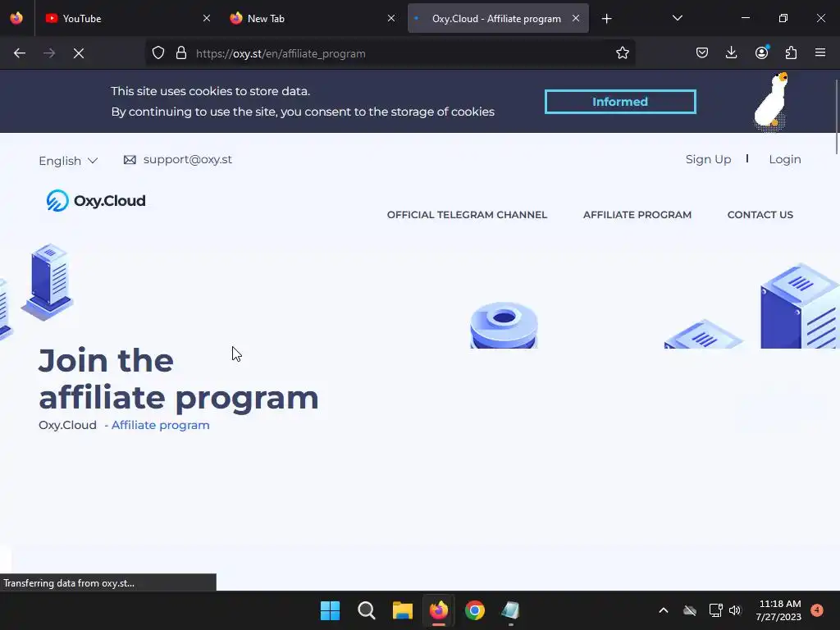
Task: Stop loading the page
Action: click(78, 53)
